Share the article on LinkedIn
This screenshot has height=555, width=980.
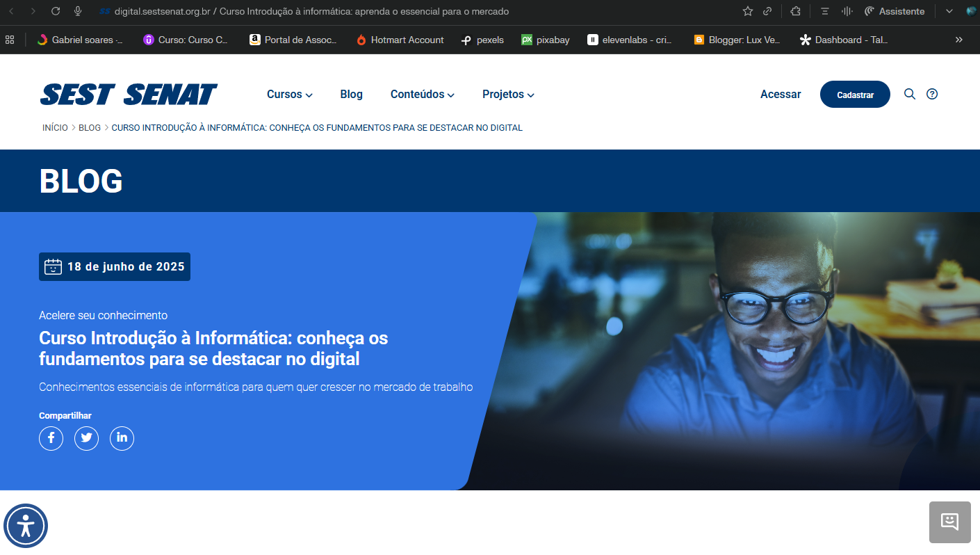[x=122, y=438]
